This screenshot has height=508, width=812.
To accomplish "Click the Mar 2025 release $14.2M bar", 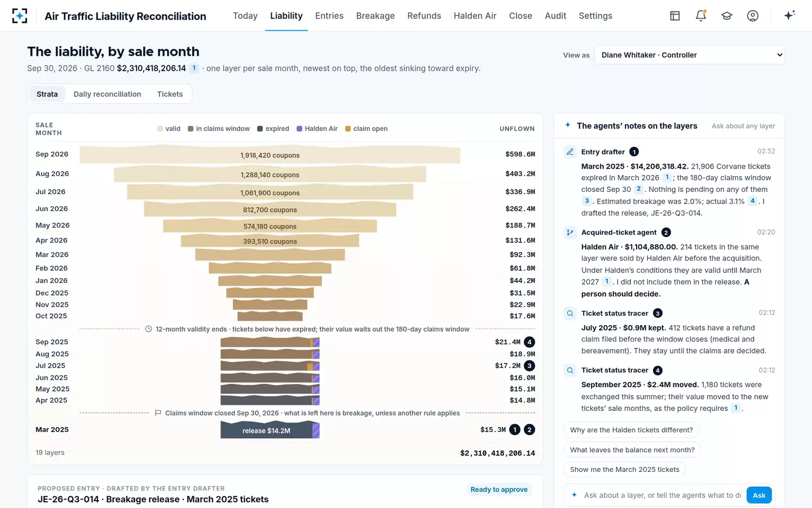I will pyautogui.click(x=270, y=430).
